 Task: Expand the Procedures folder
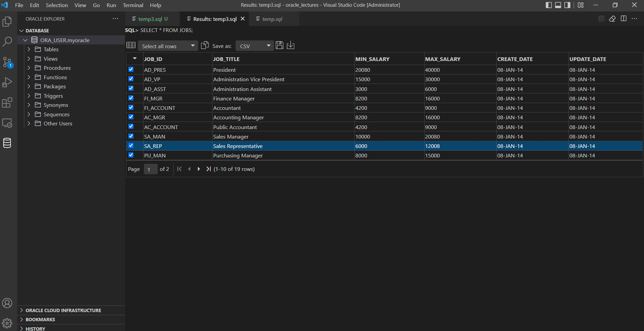click(x=29, y=68)
